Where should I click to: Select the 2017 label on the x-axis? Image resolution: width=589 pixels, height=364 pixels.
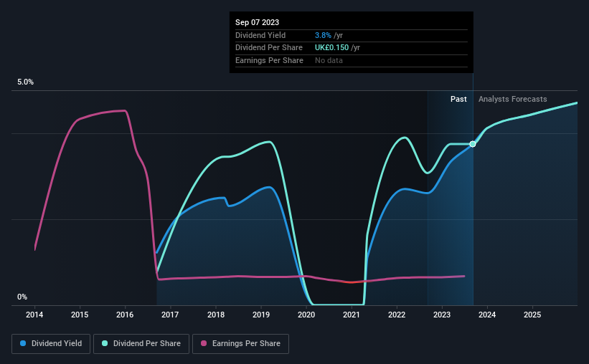pyautogui.click(x=170, y=315)
